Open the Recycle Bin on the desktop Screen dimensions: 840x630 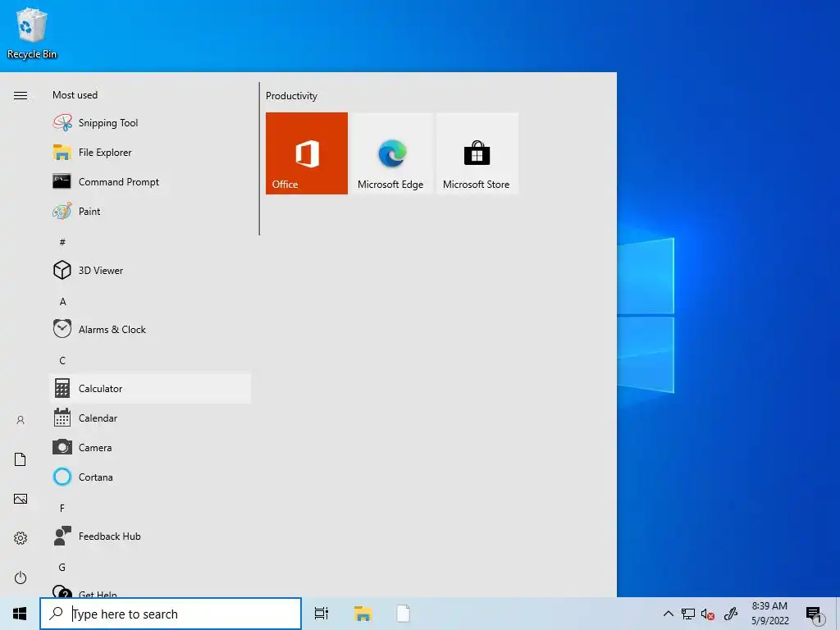[32, 33]
